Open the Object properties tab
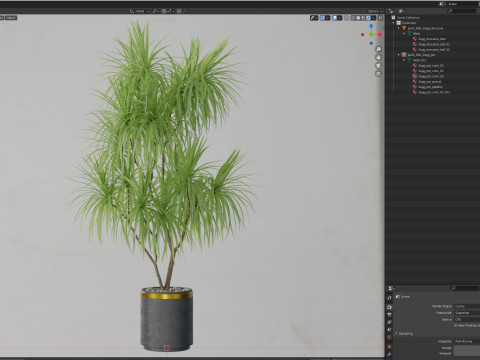Viewport: 480px width, 360px height. 389,347
